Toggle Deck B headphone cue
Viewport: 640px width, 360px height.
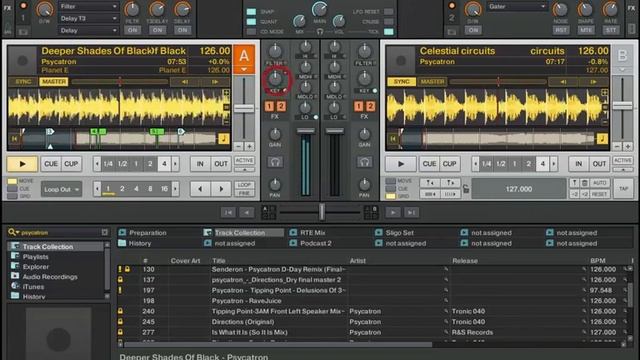[364, 162]
